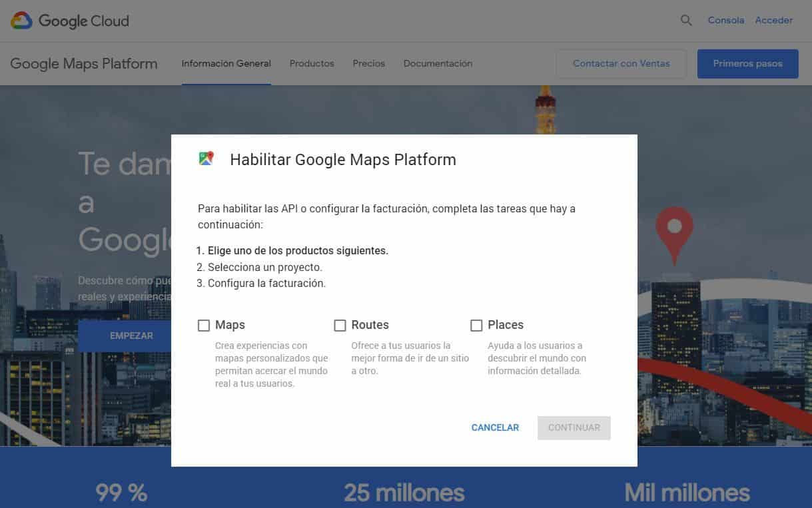Switch to the Productos tab

(311, 63)
